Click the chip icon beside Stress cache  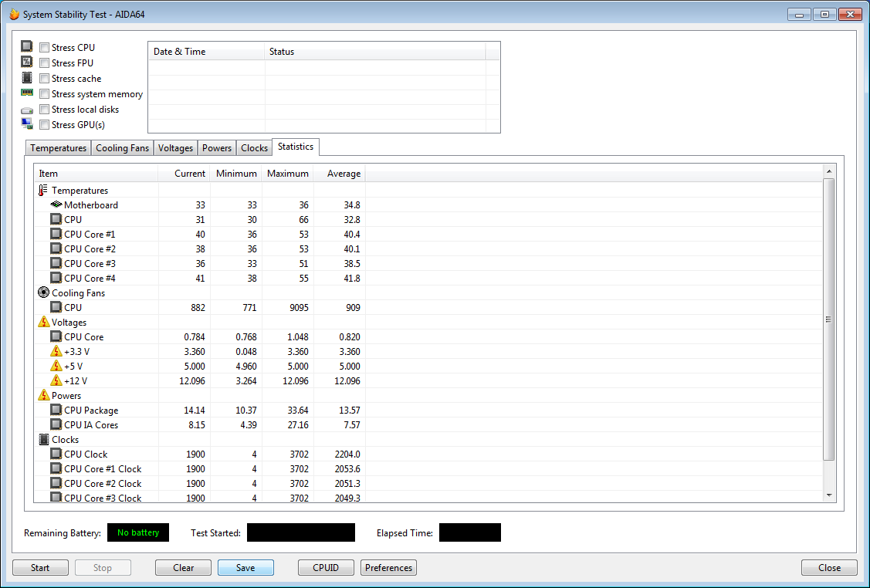(26, 77)
